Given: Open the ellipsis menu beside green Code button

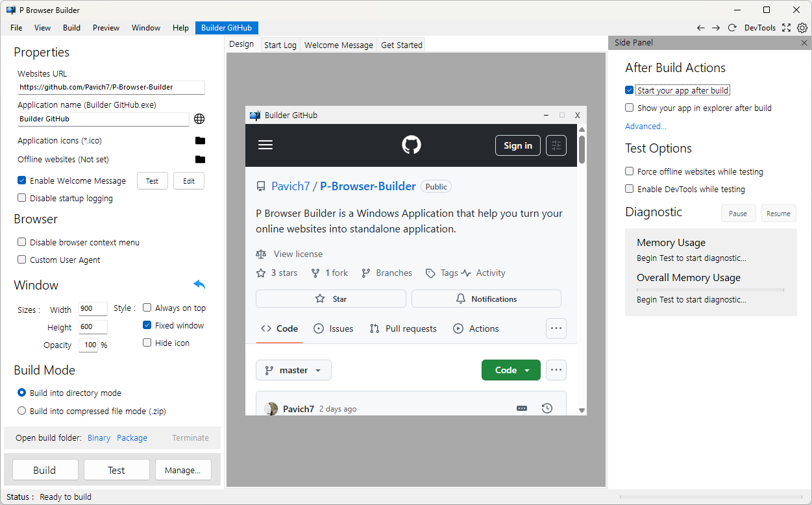Looking at the screenshot, I should pyautogui.click(x=556, y=370).
